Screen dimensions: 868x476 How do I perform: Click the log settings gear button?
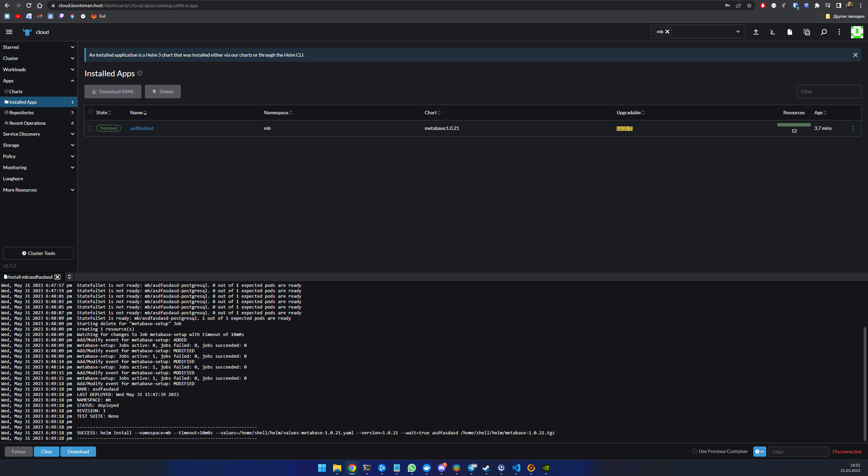pyautogui.click(x=759, y=452)
